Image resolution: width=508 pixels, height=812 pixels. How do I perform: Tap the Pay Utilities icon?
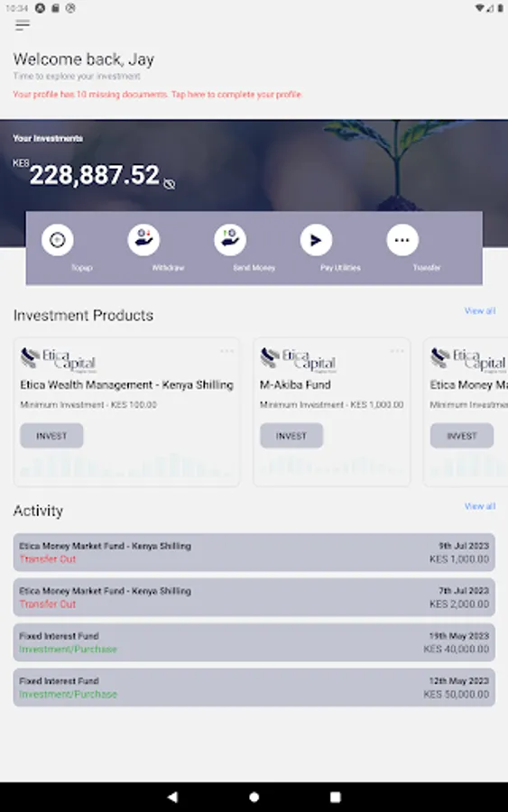(x=317, y=240)
